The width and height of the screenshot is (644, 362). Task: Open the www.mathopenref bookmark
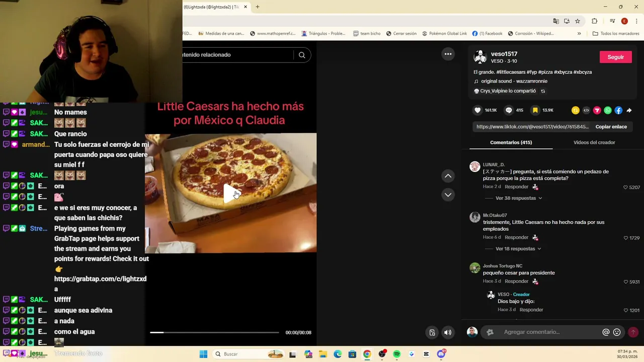pos(273,34)
